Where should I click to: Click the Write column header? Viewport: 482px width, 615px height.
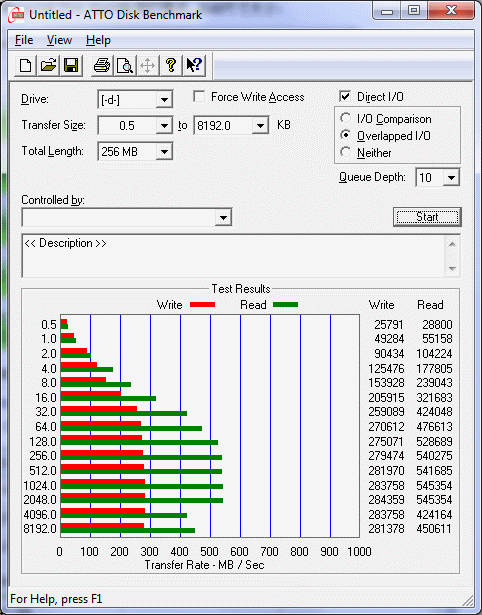pos(382,305)
